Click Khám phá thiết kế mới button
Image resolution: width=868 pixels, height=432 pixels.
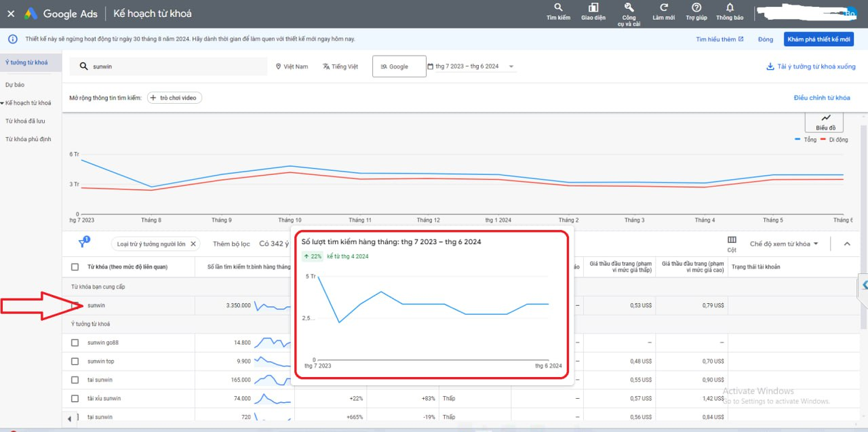818,39
